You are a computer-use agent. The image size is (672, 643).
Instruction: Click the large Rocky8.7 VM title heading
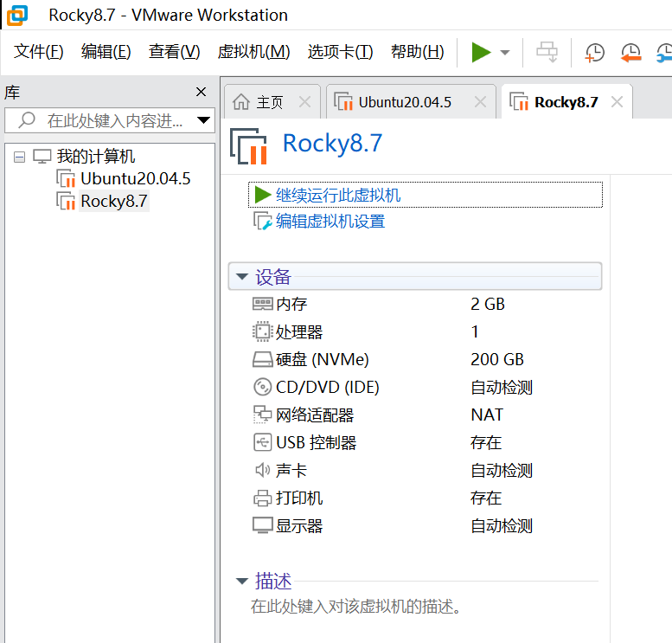[332, 143]
